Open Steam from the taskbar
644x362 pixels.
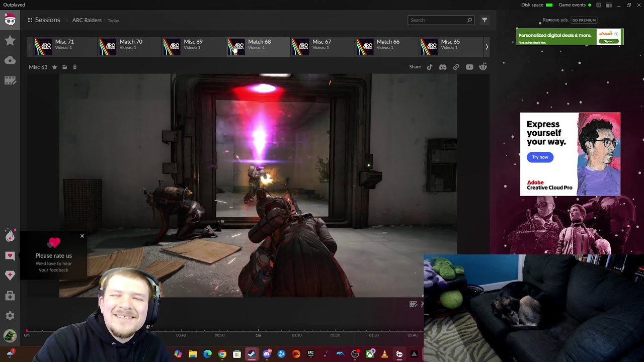point(252,354)
